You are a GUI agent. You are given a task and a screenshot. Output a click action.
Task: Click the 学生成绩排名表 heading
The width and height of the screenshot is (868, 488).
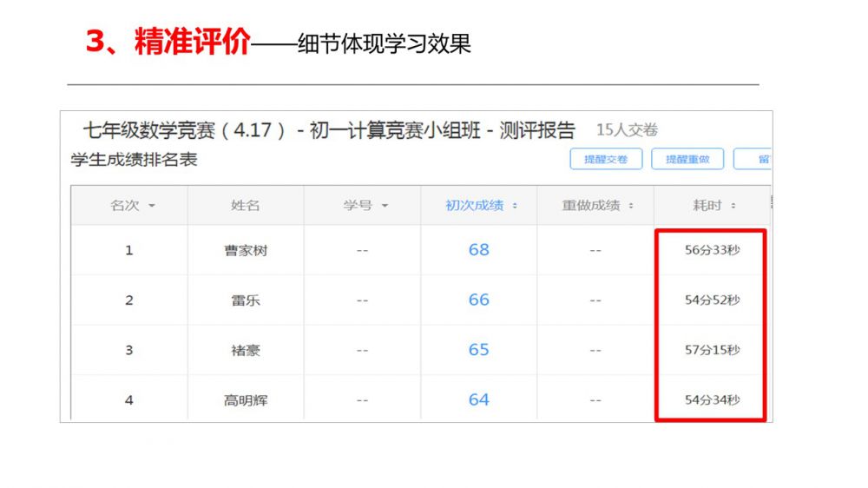134,160
